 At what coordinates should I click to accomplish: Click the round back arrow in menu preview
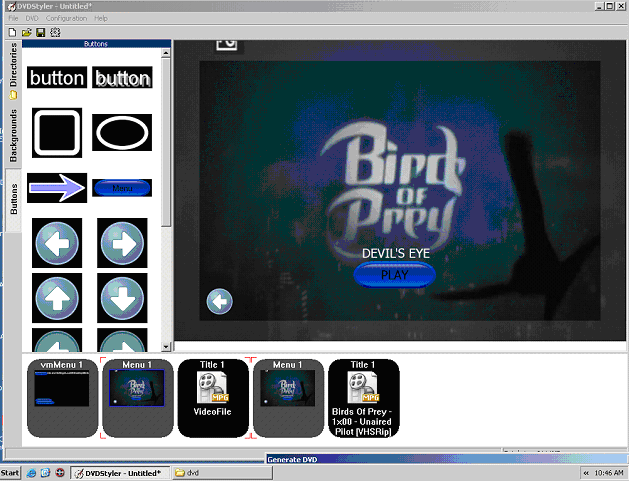[219, 301]
